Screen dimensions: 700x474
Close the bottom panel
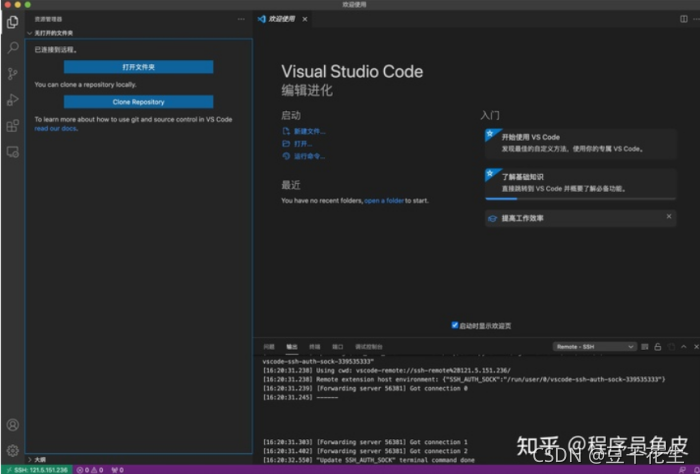[x=696, y=347]
